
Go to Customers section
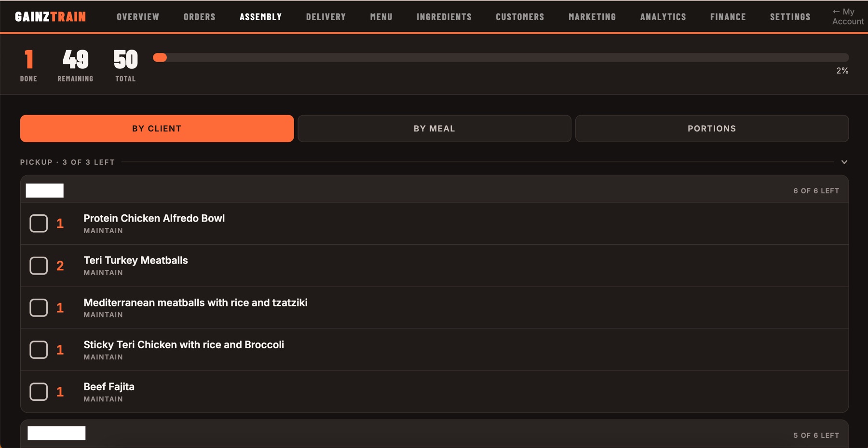coord(520,17)
